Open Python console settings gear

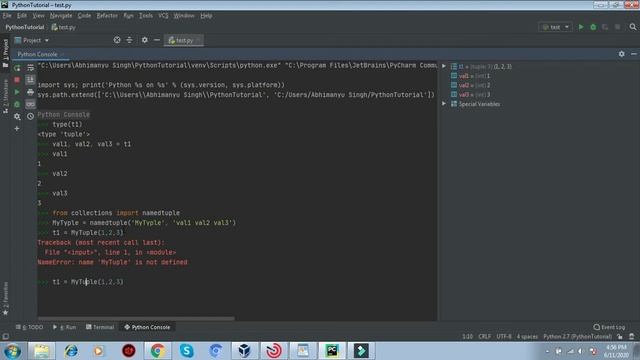[x=17, y=116]
